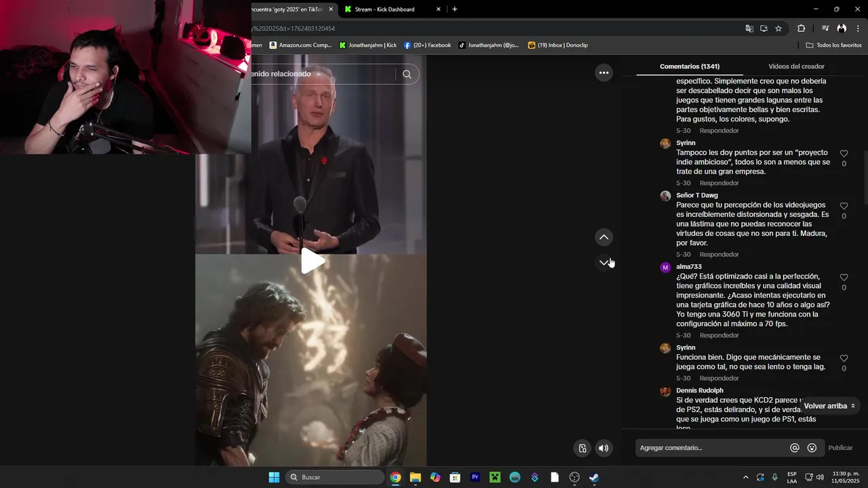Open Premiere Pro from the taskbar
The height and width of the screenshot is (488, 868).
475,477
